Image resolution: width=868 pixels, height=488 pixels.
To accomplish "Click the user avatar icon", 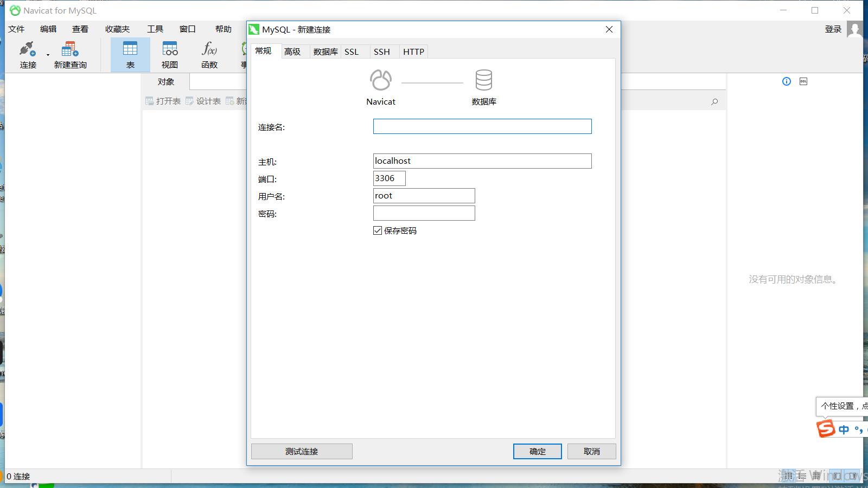I will coord(854,29).
